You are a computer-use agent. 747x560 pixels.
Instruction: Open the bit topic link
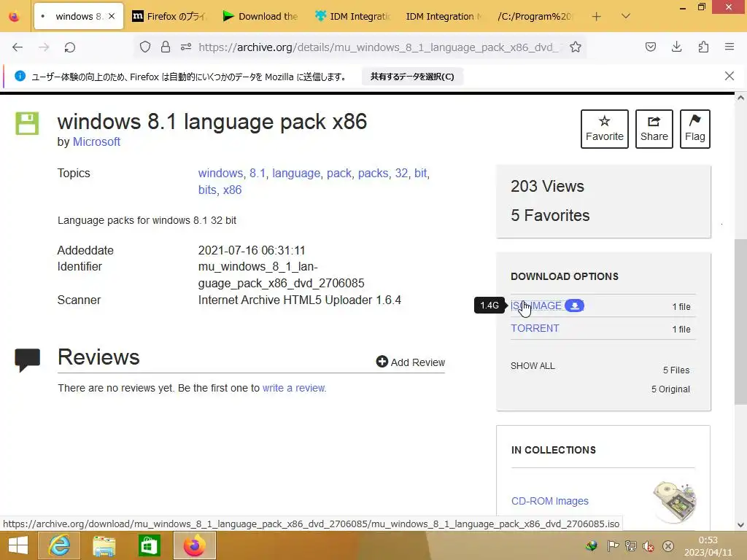pos(421,174)
